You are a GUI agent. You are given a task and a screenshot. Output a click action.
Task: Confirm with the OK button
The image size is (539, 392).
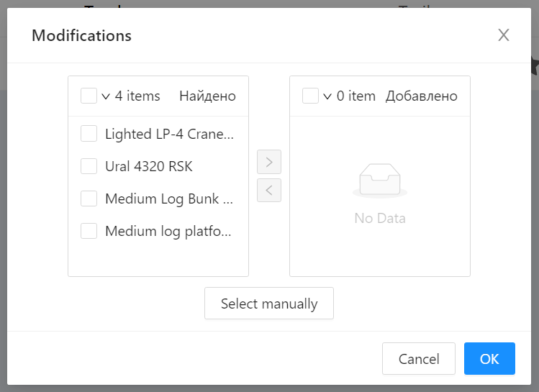click(489, 359)
